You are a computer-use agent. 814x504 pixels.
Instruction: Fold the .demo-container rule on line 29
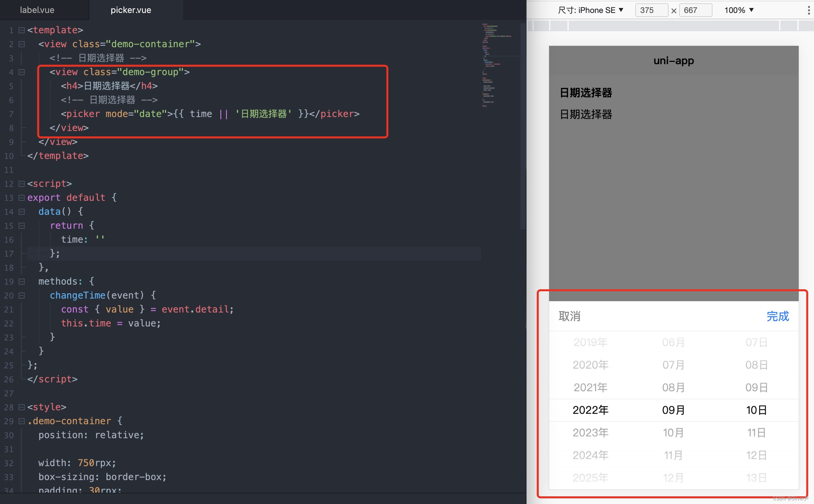pyautogui.click(x=22, y=421)
